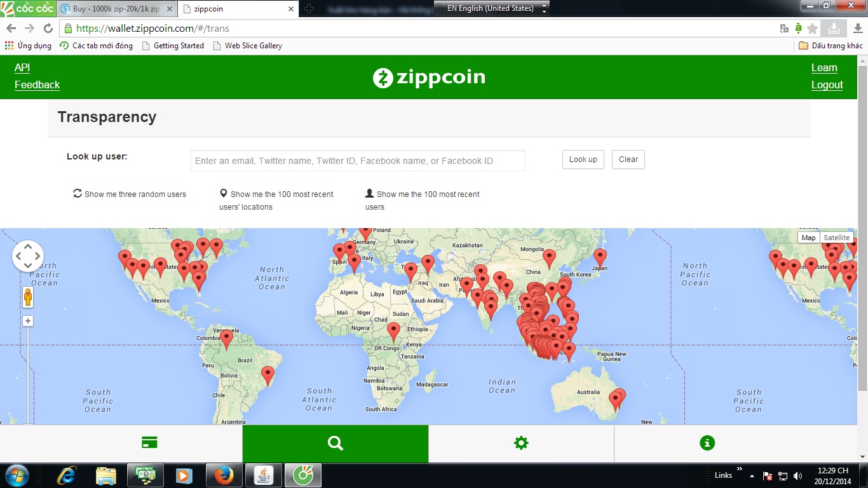Show me three random users

pyautogui.click(x=130, y=194)
